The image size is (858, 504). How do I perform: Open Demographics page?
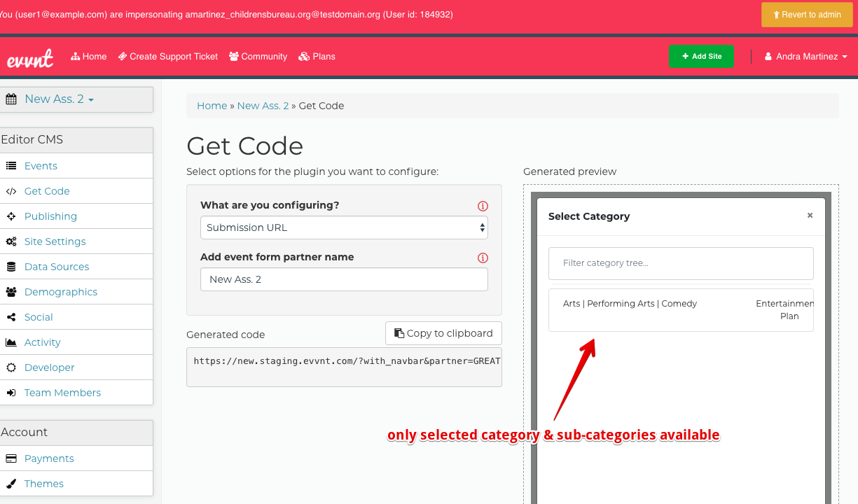pos(61,292)
